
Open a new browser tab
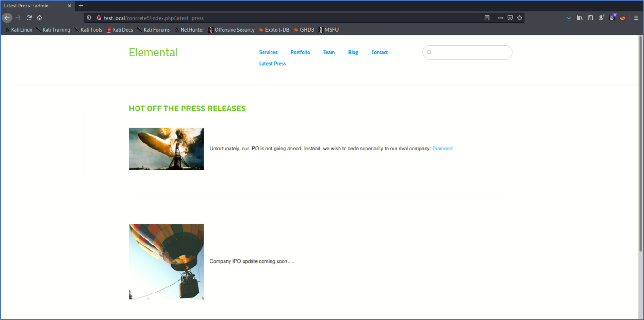pos(81,6)
